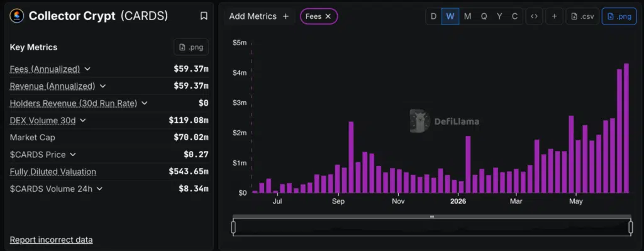Image resolution: width=644 pixels, height=251 pixels.
Task: Download chart as .png
Action: (x=619, y=16)
